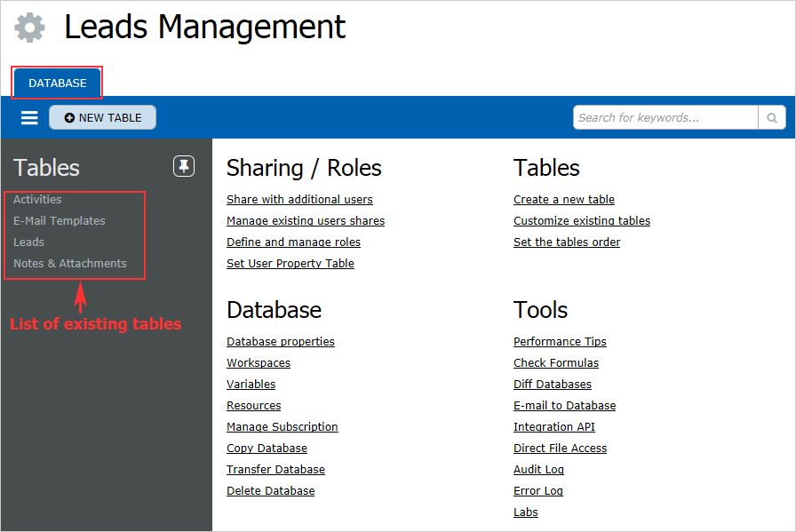Open the hamburger menu icon
This screenshot has height=532, width=796.
coord(29,118)
